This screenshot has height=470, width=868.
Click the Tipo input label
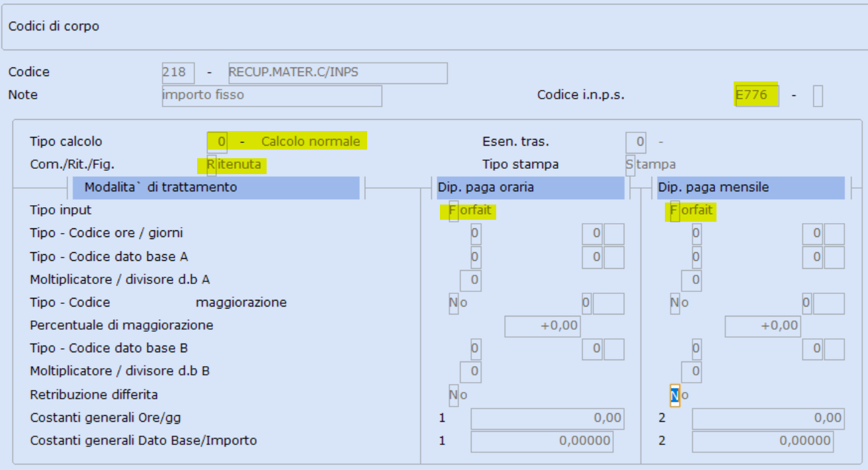[61, 211]
